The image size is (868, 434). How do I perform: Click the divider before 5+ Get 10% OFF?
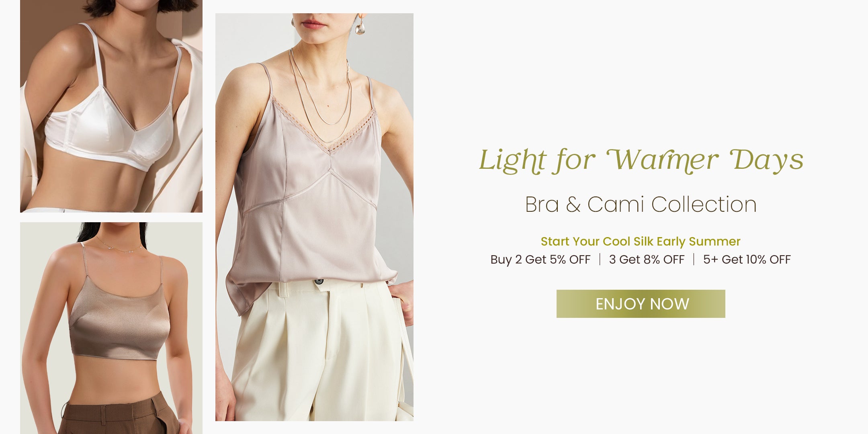click(x=694, y=260)
